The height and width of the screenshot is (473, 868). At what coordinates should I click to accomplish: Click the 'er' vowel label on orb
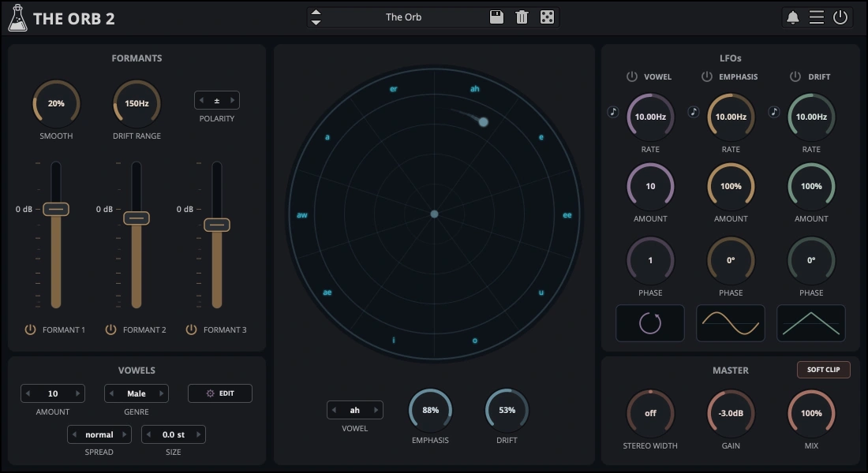(394, 89)
